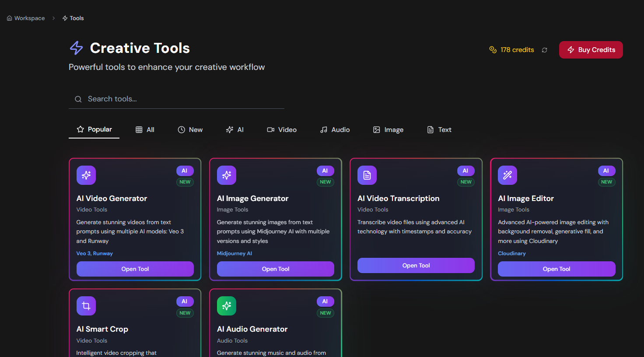Open the Video category tab
Image resolution: width=644 pixels, height=357 pixels.
(x=282, y=130)
